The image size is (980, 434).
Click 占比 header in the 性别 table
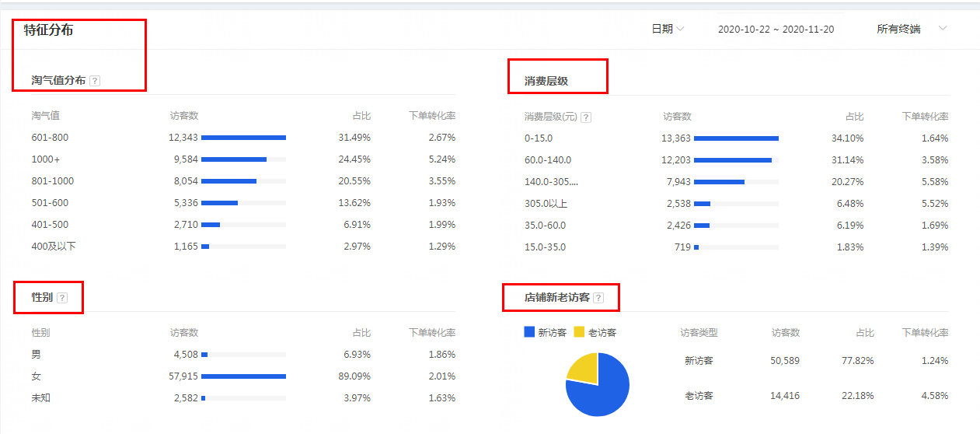point(361,333)
